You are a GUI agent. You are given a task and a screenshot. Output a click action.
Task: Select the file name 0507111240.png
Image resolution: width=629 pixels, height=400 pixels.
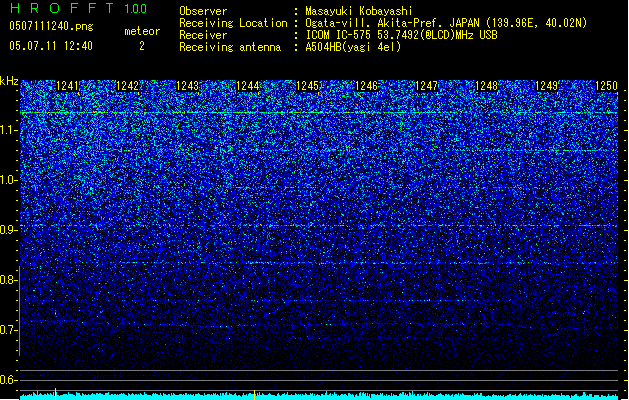tap(51, 26)
